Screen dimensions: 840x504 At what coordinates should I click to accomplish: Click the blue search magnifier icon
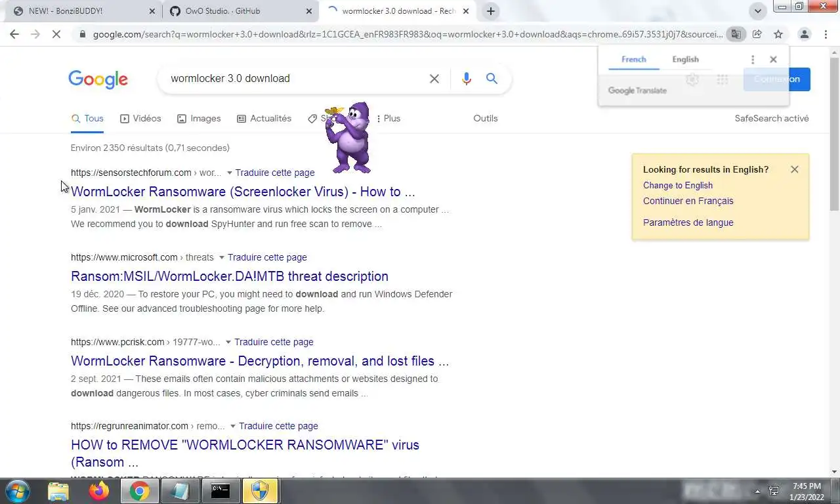492,79
